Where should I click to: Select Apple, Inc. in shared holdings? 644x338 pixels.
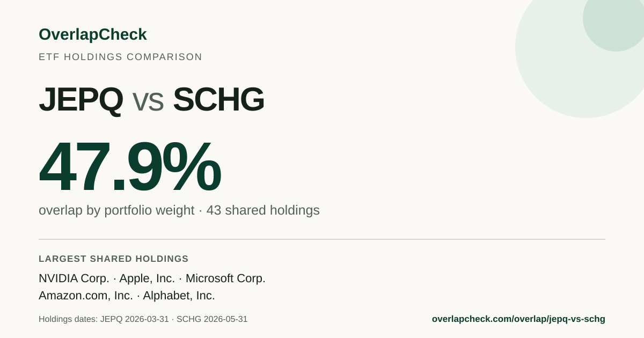(147, 278)
